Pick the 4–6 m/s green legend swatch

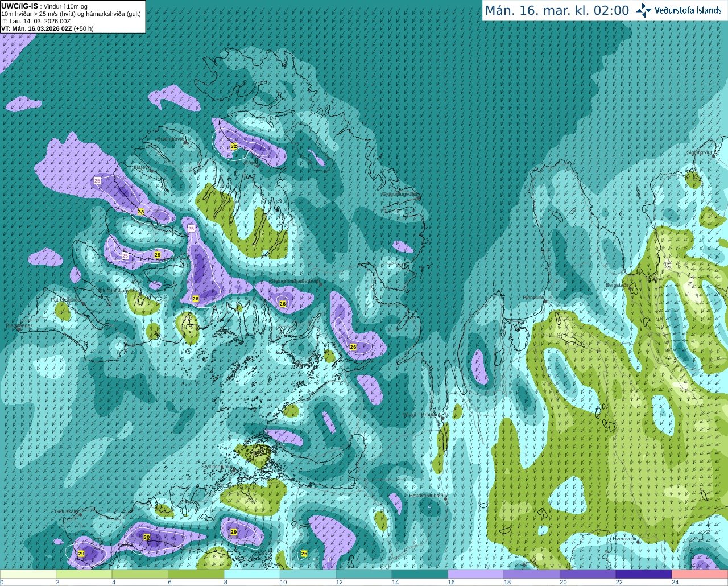tap(140, 574)
